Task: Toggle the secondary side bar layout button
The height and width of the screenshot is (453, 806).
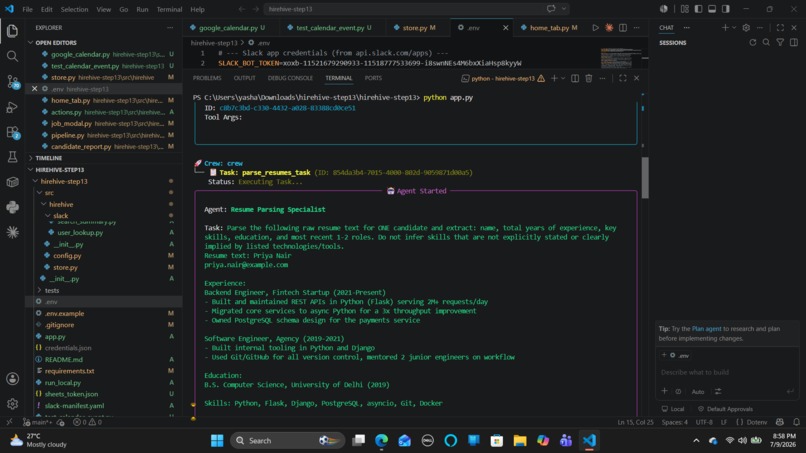Action: (726, 9)
